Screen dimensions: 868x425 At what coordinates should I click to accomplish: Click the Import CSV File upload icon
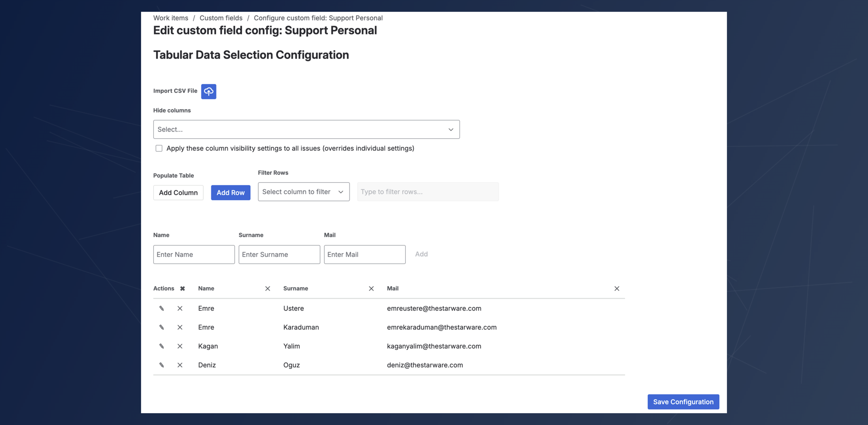[209, 91]
